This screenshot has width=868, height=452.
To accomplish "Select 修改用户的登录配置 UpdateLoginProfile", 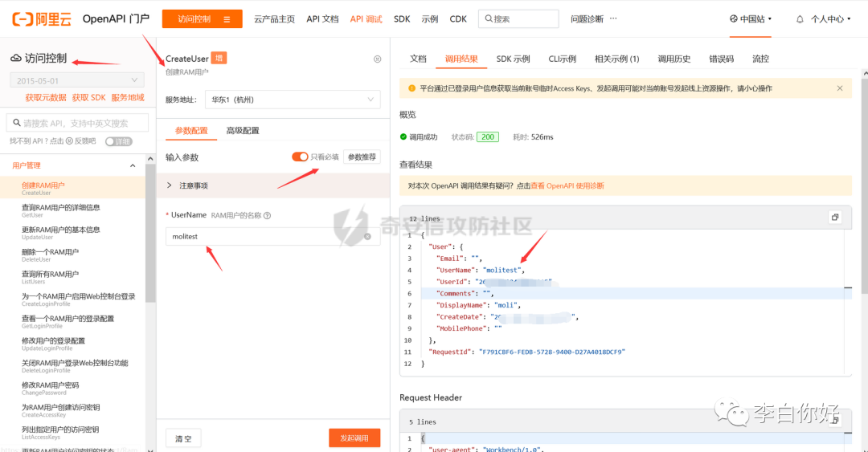I will tap(73, 343).
